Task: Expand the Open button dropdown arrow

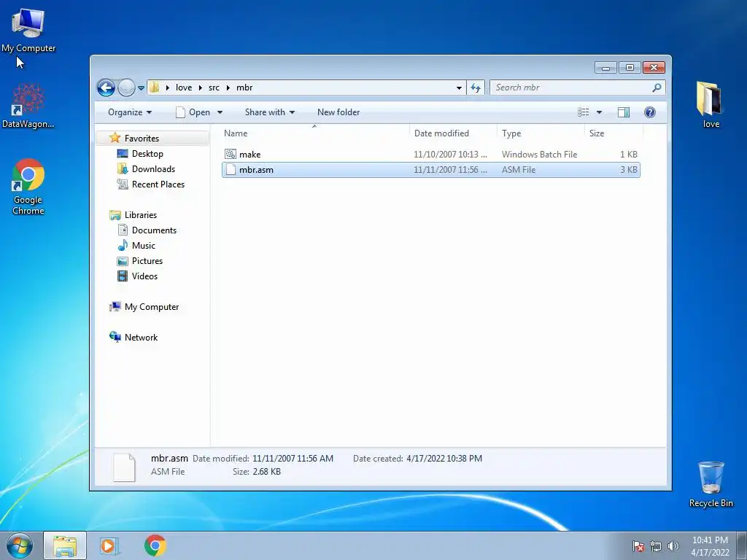Action: click(220, 112)
